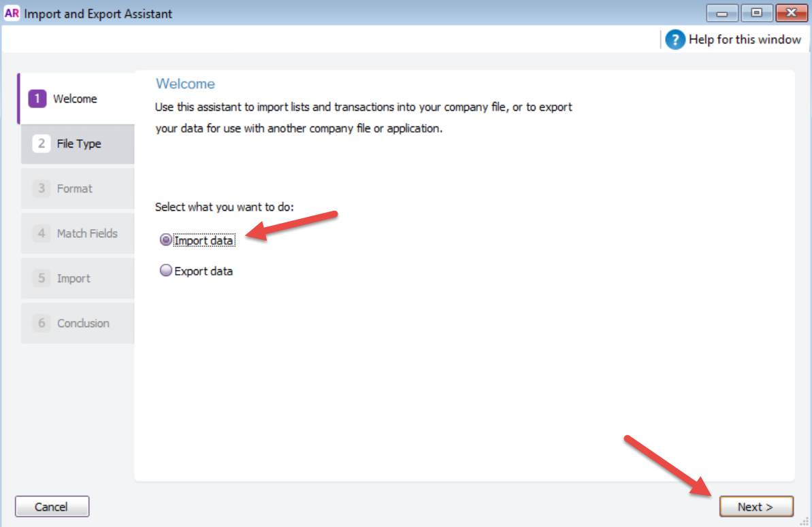The image size is (812, 527).
Task: Select the Export data radio button
Action: pyautogui.click(x=165, y=271)
